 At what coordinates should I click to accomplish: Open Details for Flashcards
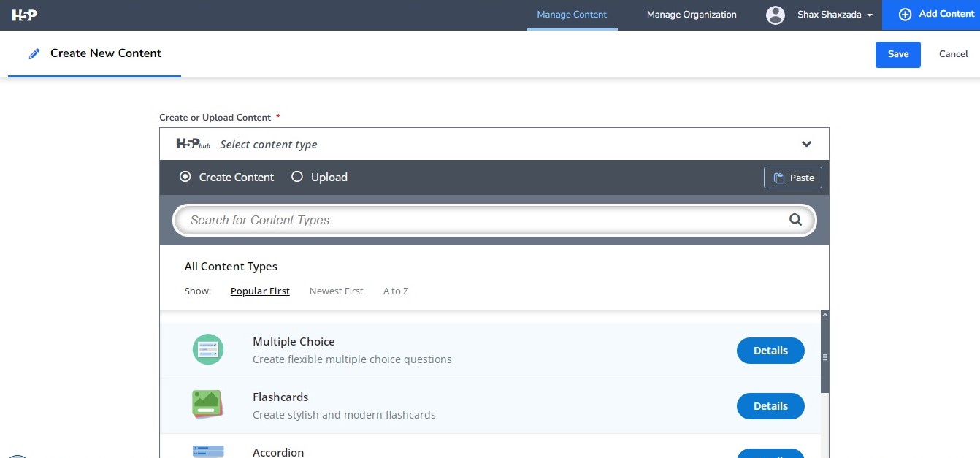point(770,406)
